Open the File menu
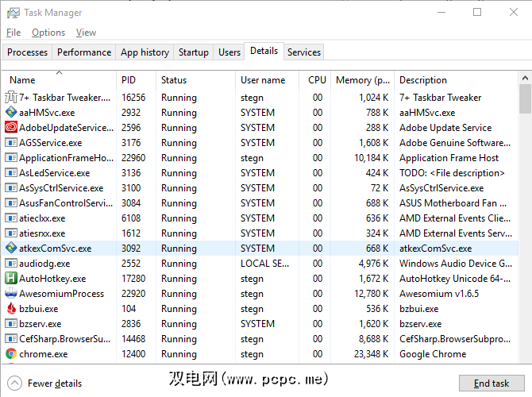The height and width of the screenshot is (397, 532). click(13, 33)
